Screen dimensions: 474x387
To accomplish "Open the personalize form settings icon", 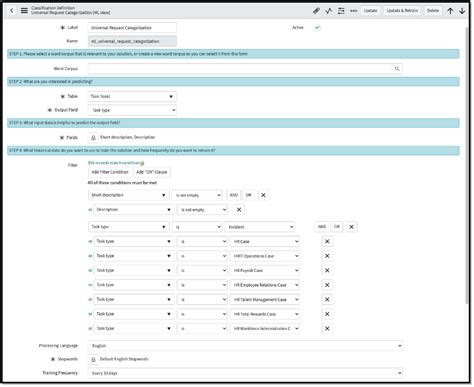I will [341, 11].
